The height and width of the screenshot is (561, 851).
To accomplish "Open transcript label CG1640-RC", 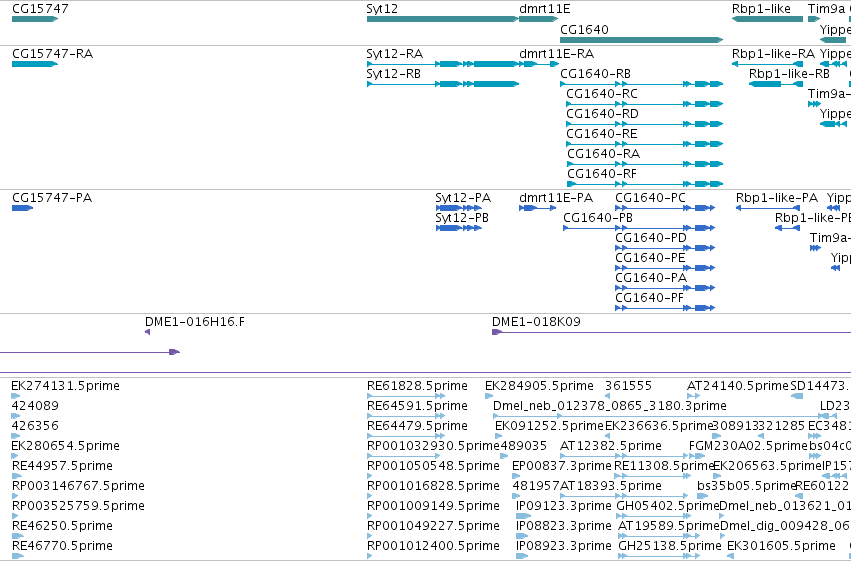I will (x=602, y=94).
